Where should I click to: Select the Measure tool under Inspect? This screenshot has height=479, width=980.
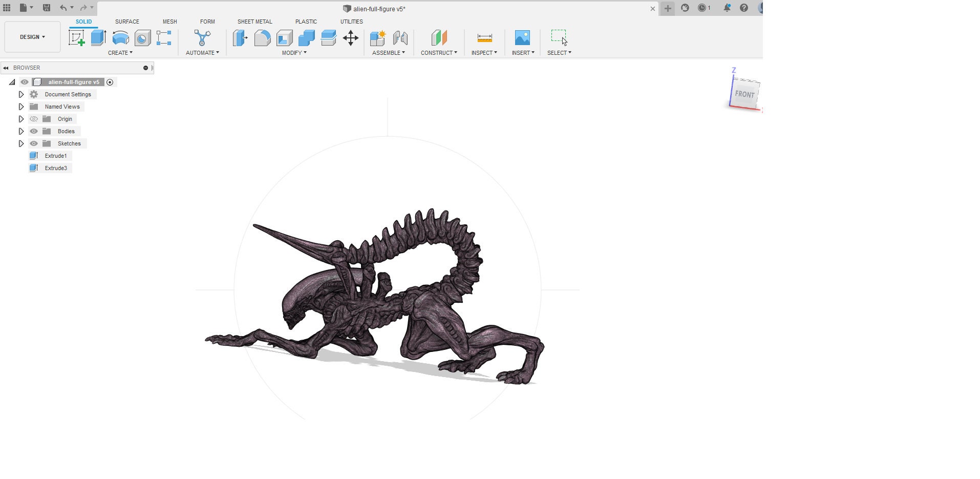pyautogui.click(x=483, y=38)
